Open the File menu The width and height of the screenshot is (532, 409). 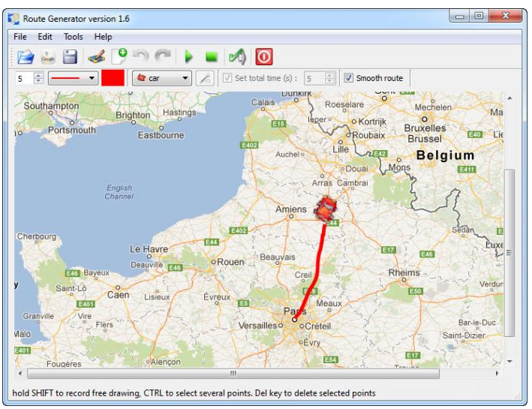coord(20,37)
